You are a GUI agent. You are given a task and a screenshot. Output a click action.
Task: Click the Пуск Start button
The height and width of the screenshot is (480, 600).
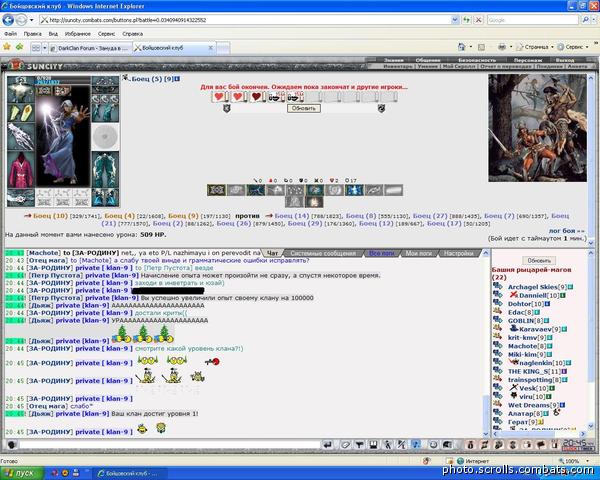pyautogui.click(x=22, y=473)
